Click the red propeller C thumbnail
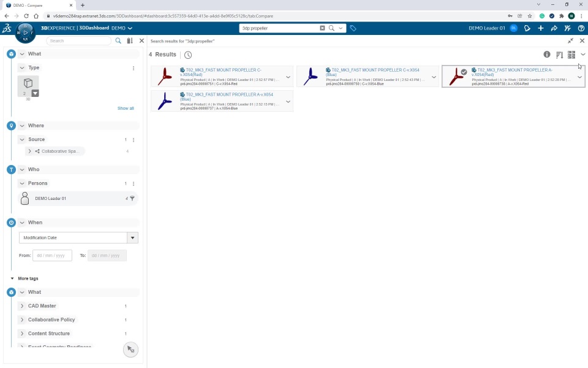 tap(165, 76)
